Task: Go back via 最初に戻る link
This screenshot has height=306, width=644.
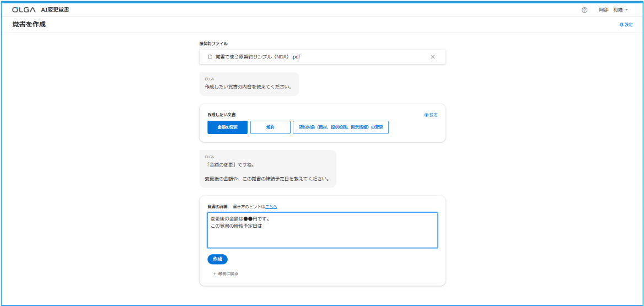Action: tap(226, 273)
